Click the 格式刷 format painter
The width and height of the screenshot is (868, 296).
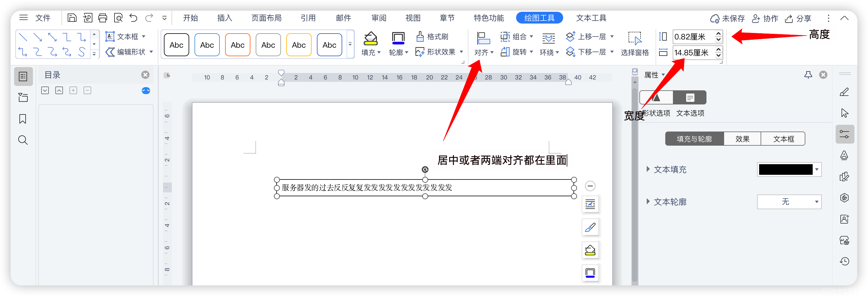click(x=432, y=36)
